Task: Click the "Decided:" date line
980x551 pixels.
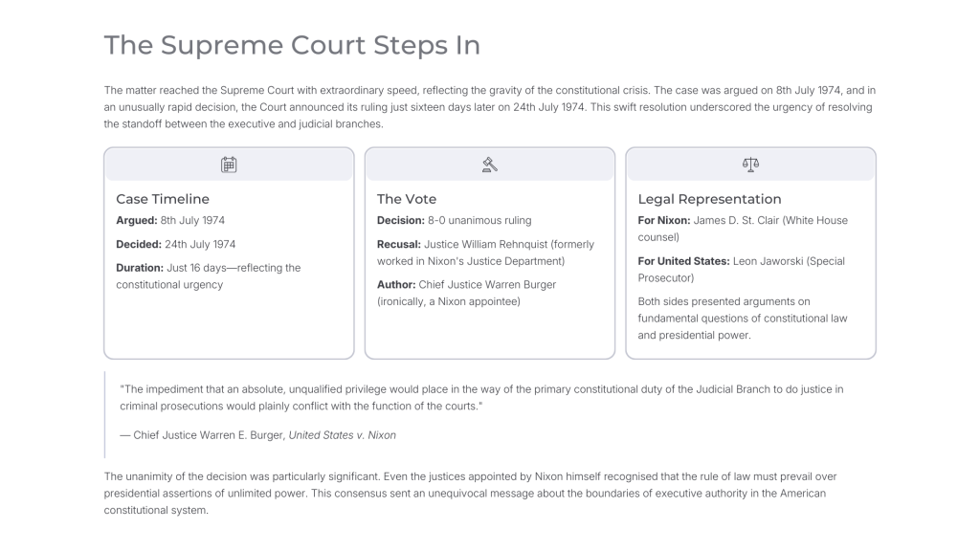Action: click(176, 244)
